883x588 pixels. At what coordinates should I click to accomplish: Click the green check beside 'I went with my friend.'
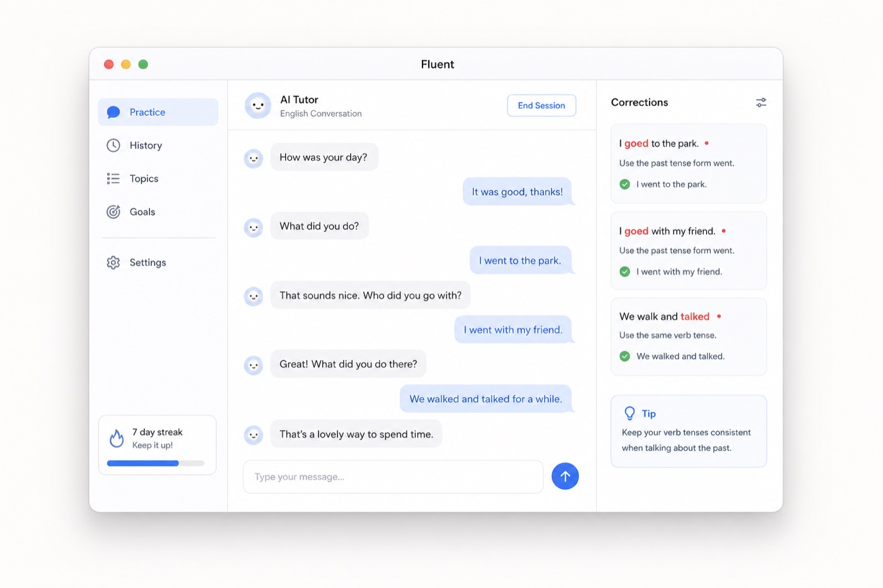(625, 272)
